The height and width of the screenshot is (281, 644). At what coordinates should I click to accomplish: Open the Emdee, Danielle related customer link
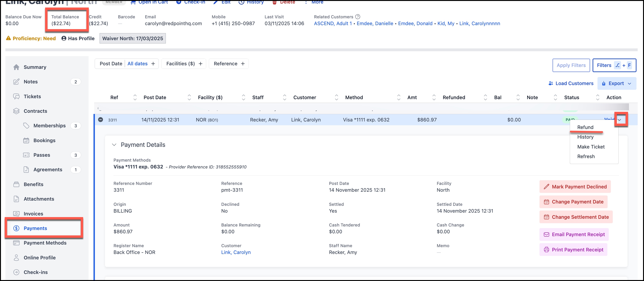tap(375, 23)
